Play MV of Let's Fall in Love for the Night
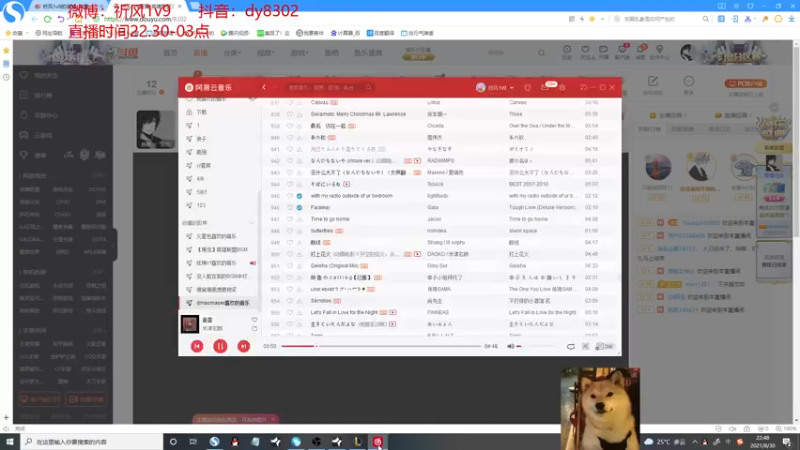This screenshot has height=450, width=800. pos(393,312)
